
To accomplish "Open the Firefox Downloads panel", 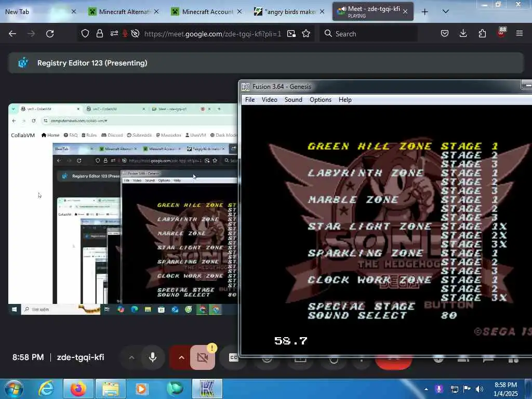I will [x=463, y=33].
